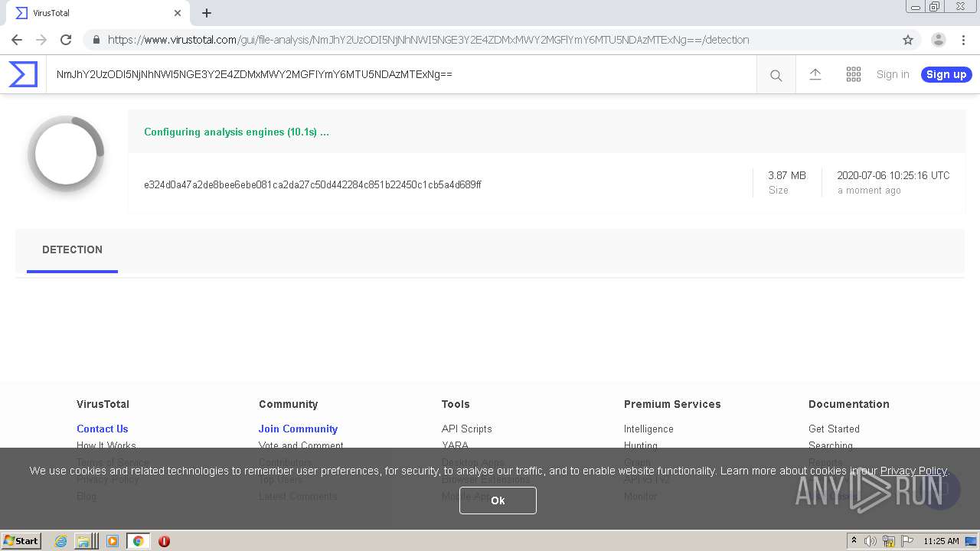Select the VirusTotal browser tab
Image resolution: width=980 pixels, height=551 pixels.
click(97, 13)
